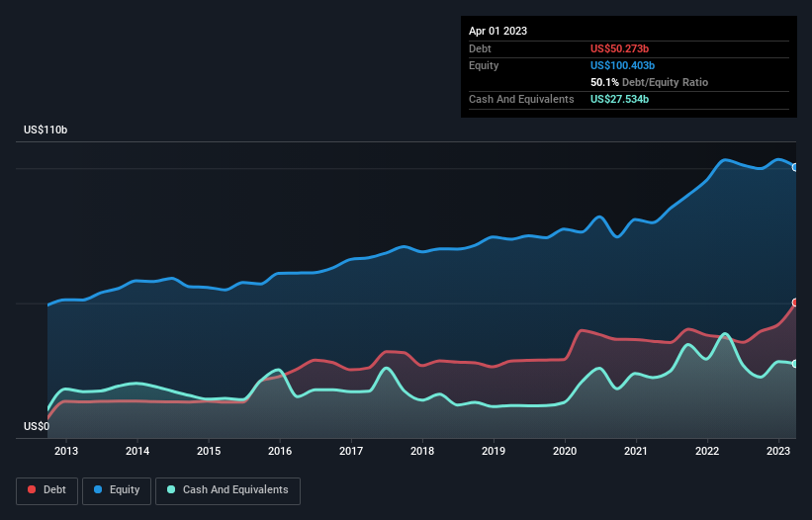The height and width of the screenshot is (520, 812).
Task: Click the Debt row label in tooltip
Action: click(480, 48)
